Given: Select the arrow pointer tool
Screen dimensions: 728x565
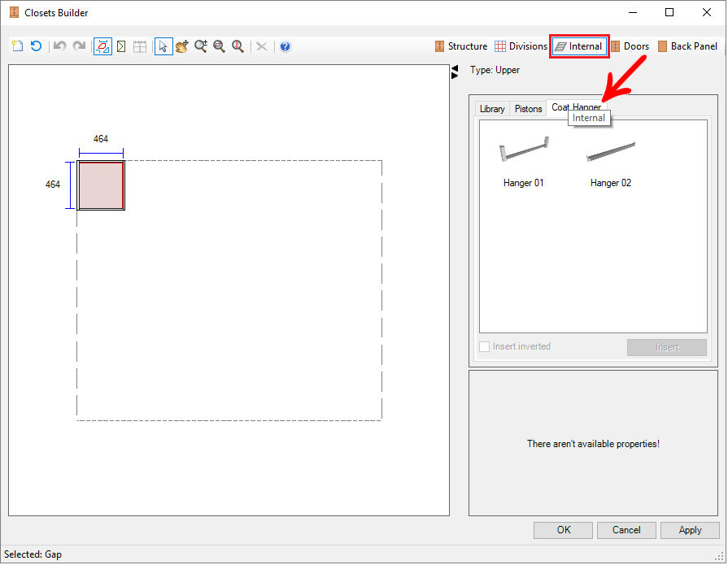Looking at the screenshot, I should (163, 46).
